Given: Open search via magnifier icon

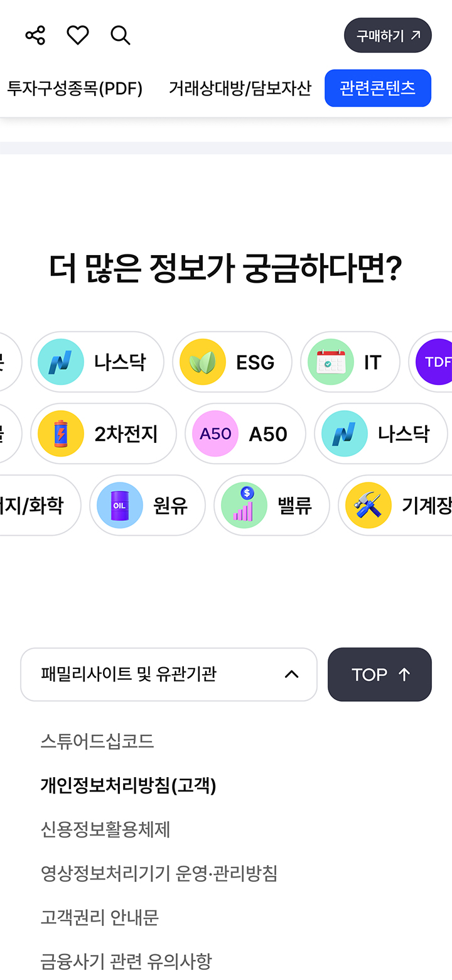Looking at the screenshot, I should (121, 35).
